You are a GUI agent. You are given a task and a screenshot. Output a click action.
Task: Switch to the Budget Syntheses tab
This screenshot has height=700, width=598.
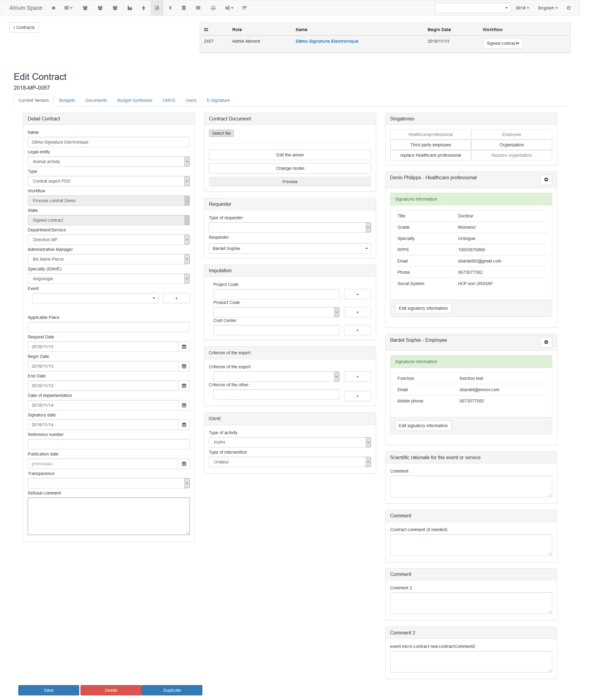pos(135,100)
